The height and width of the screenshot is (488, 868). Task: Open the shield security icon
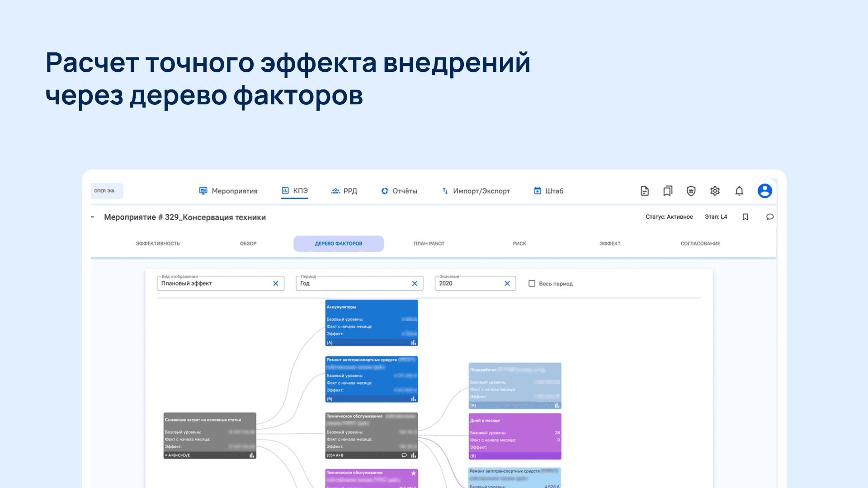coord(691,191)
